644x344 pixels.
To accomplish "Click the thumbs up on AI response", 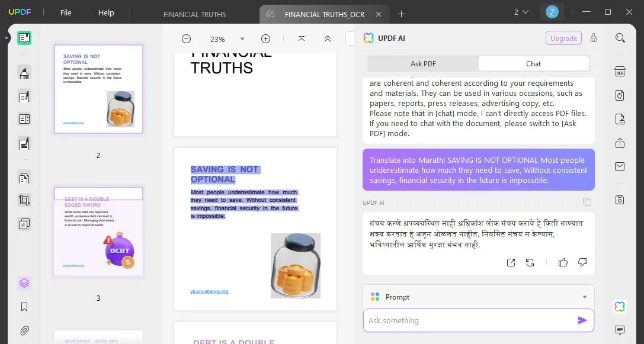I will pyautogui.click(x=563, y=262).
